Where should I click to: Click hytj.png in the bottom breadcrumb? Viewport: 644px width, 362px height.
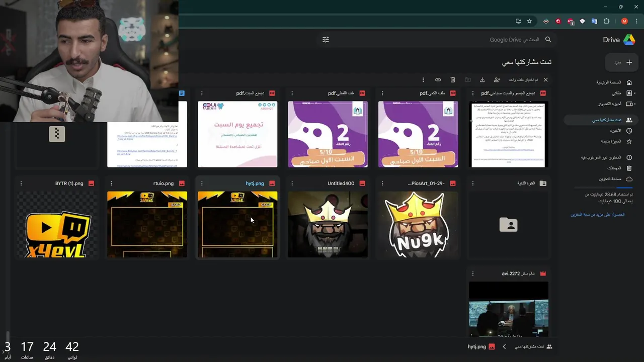(481, 347)
